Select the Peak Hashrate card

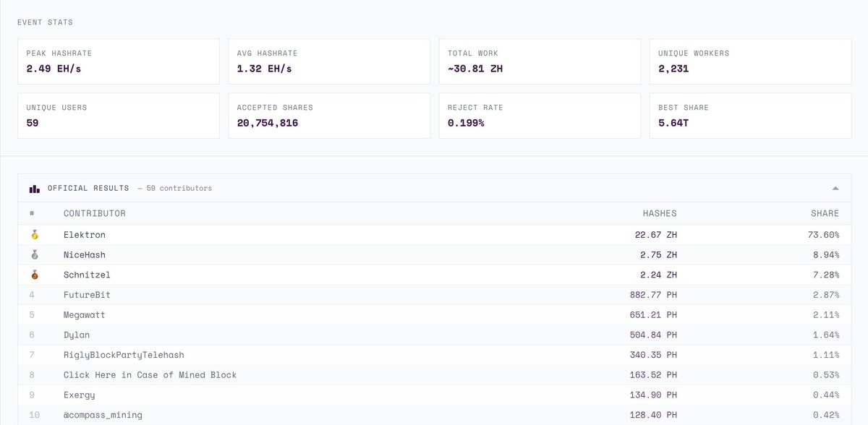click(x=118, y=61)
